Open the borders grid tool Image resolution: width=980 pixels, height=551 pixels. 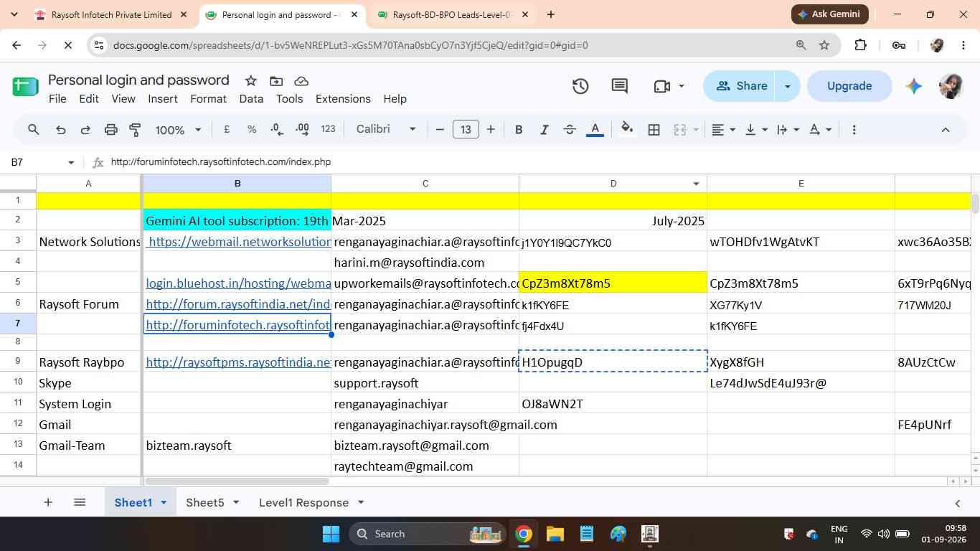pos(654,130)
